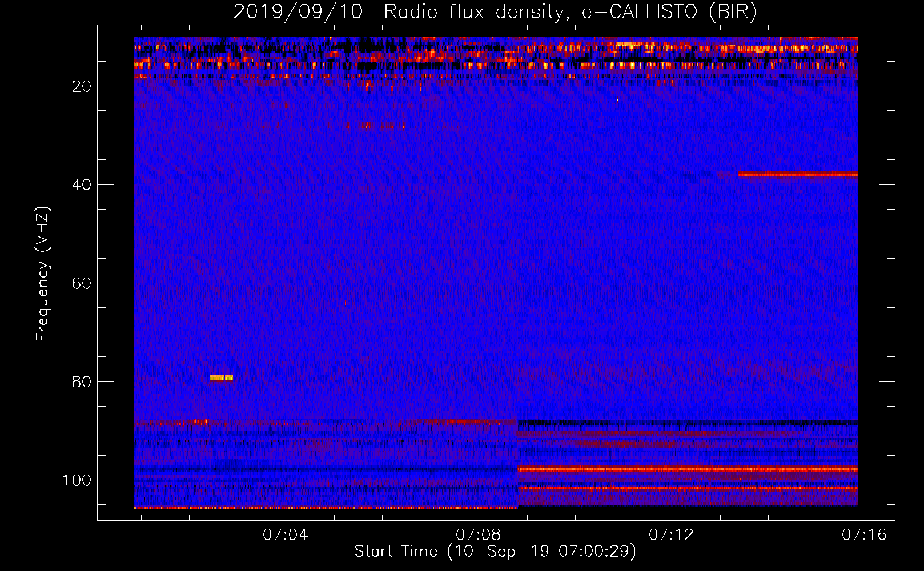The width and height of the screenshot is (924, 571).
Task: Click the 'Start Time (10-Sep-19 07:00:29)' label
Action: pos(495,552)
